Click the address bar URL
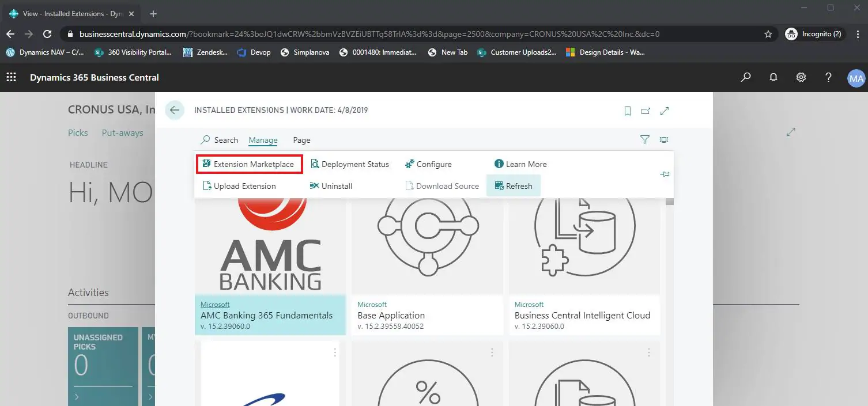This screenshot has width=868, height=406. click(x=369, y=34)
